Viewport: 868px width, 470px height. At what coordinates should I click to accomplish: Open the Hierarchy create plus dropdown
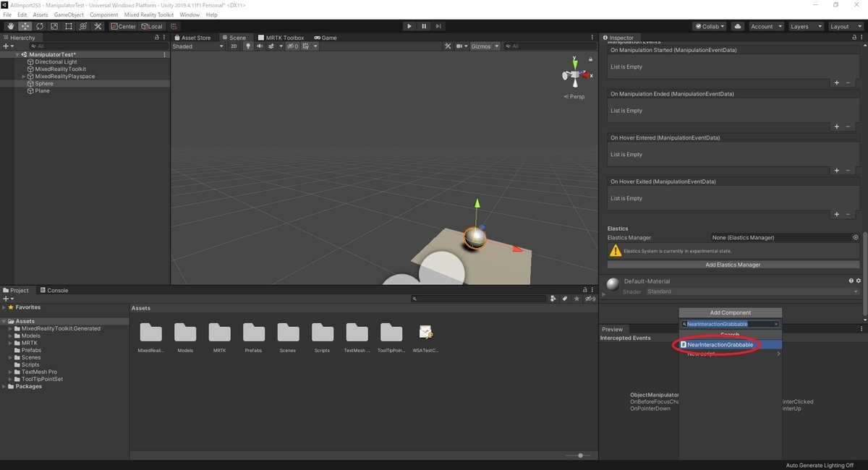[x=9, y=46]
